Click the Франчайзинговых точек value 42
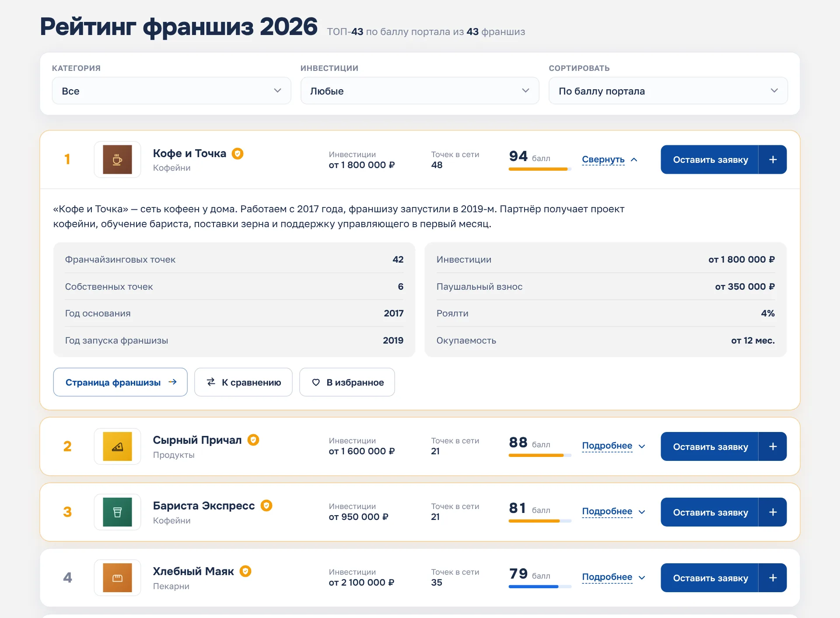The width and height of the screenshot is (840, 618). [398, 260]
